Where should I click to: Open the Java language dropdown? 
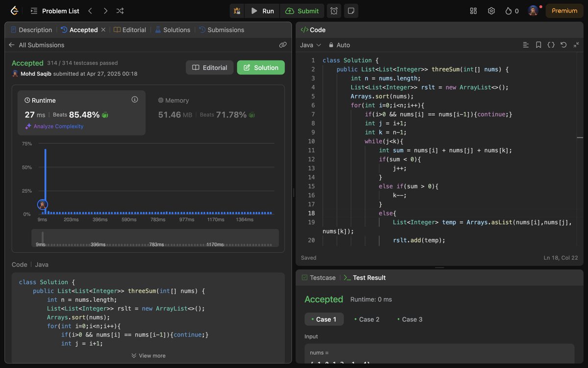(x=311, y=45)
